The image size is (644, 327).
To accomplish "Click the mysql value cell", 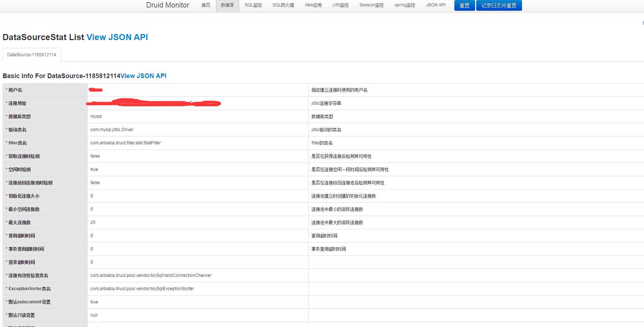I will [x=96, y=116].
